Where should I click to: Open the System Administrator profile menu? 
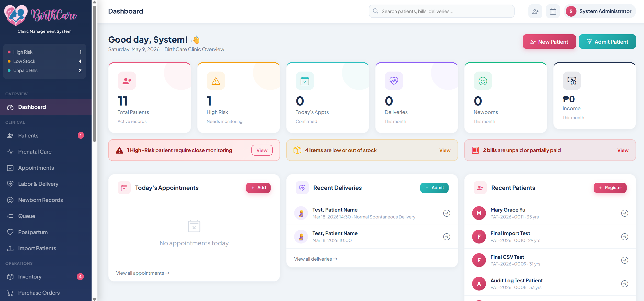600,11
